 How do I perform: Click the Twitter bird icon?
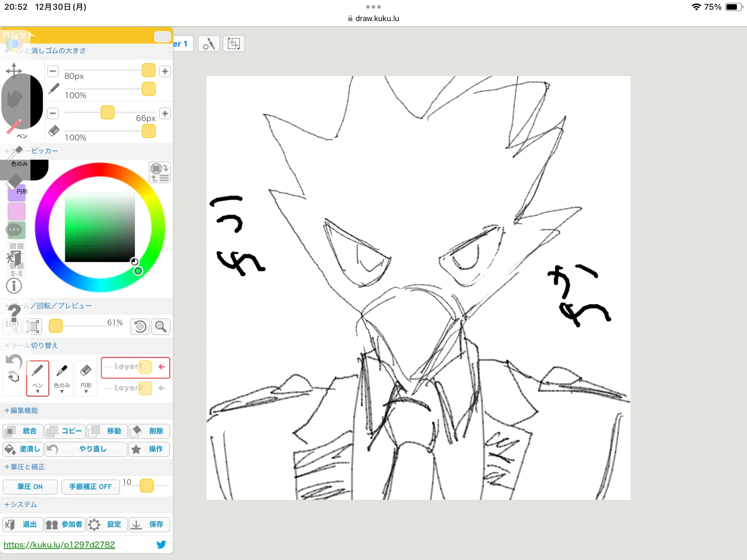pos(161,544)
